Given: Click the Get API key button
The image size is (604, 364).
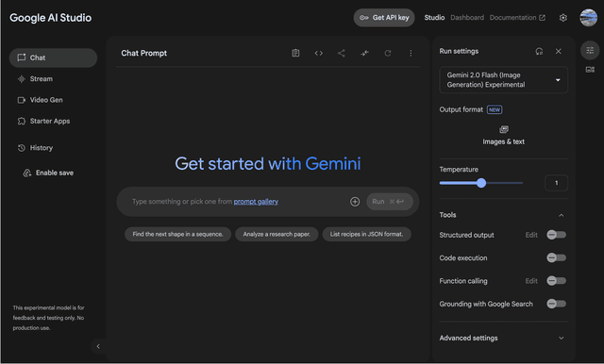Looking at the screenshot, I should (x=384, y=18).
